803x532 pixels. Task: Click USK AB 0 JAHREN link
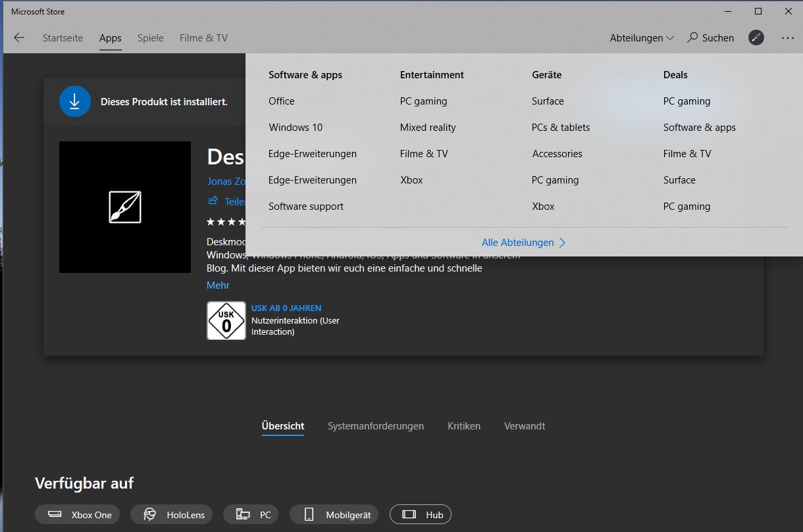click(x=286, y=308)
